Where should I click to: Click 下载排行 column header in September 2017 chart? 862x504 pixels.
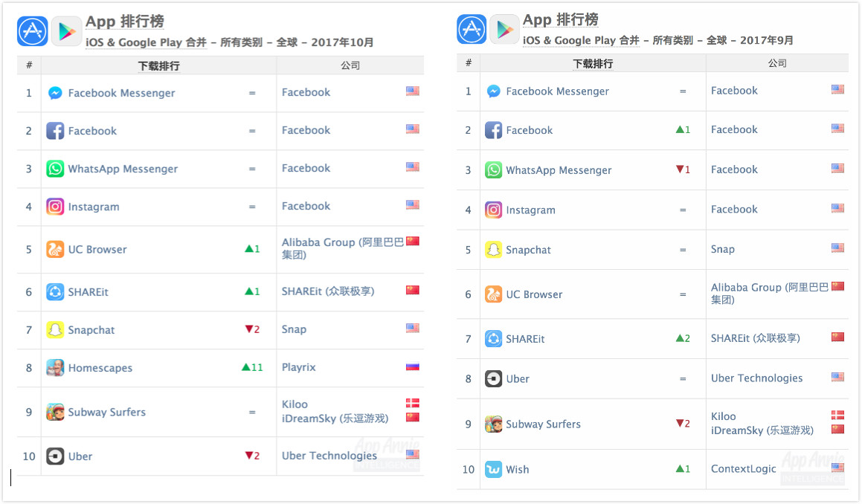click(594, 64)
